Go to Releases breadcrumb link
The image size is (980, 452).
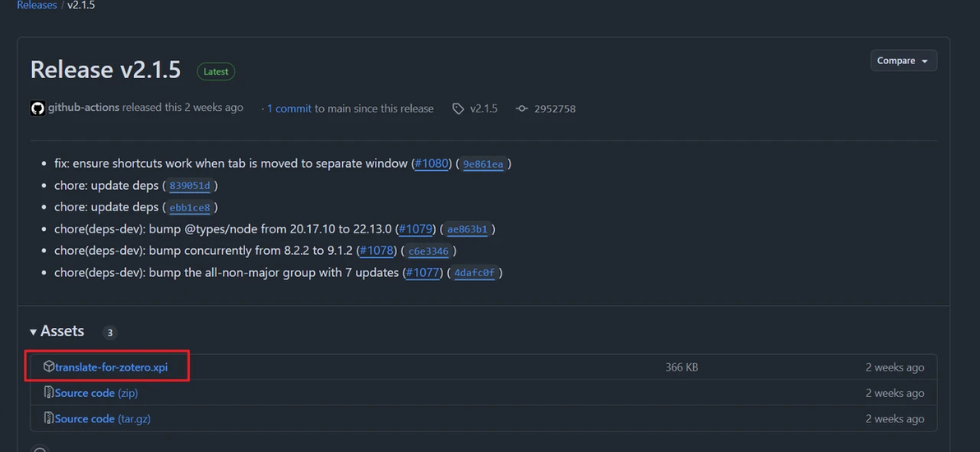(x=37, y=6)
